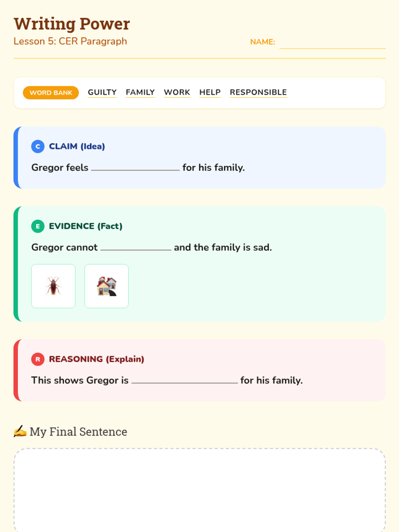Image resolution: width=399 pixels, height=532 pixels.
Task: Select the word GUILTY from word bank
Action: click(102, 92)
